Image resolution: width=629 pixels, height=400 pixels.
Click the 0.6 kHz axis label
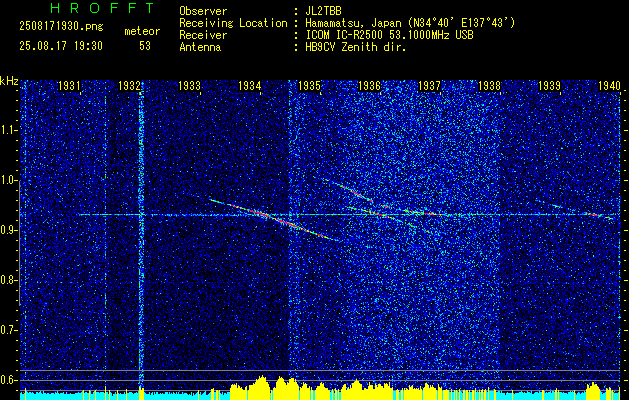[9, 380]
